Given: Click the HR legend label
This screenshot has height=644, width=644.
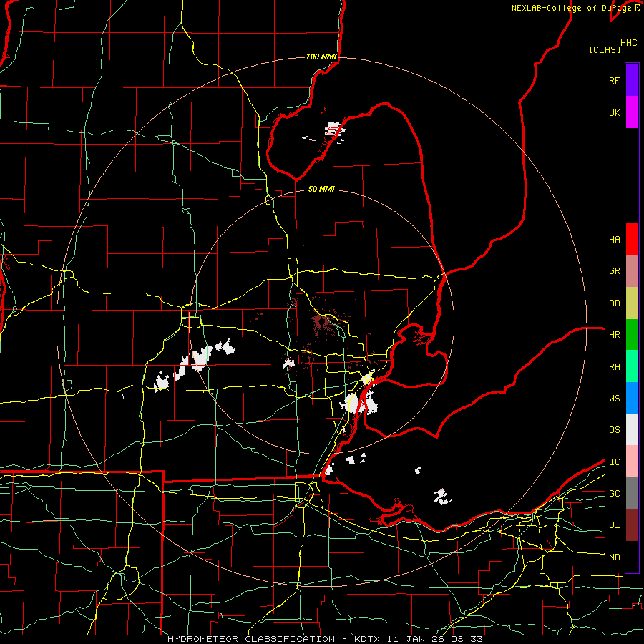Looking at the screenshot, I should (614, 335).
